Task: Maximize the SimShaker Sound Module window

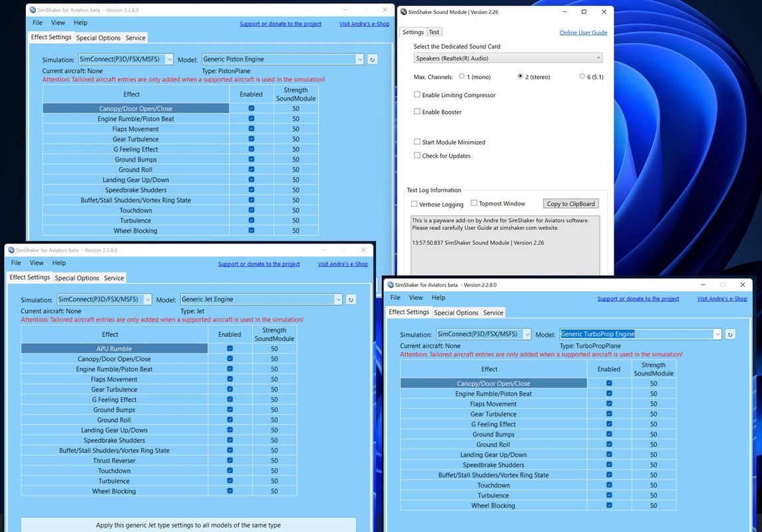Action: [x=584, y=12]
